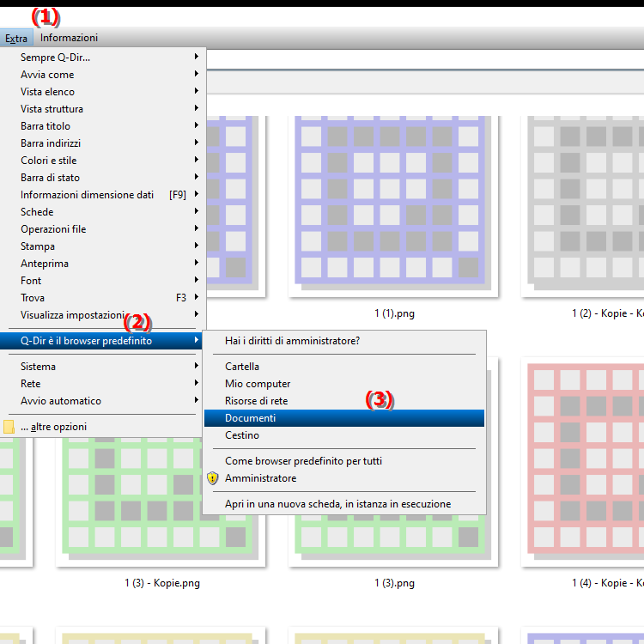Click arrow next to Schede
The image size is (644, 644).
[197, 211]
